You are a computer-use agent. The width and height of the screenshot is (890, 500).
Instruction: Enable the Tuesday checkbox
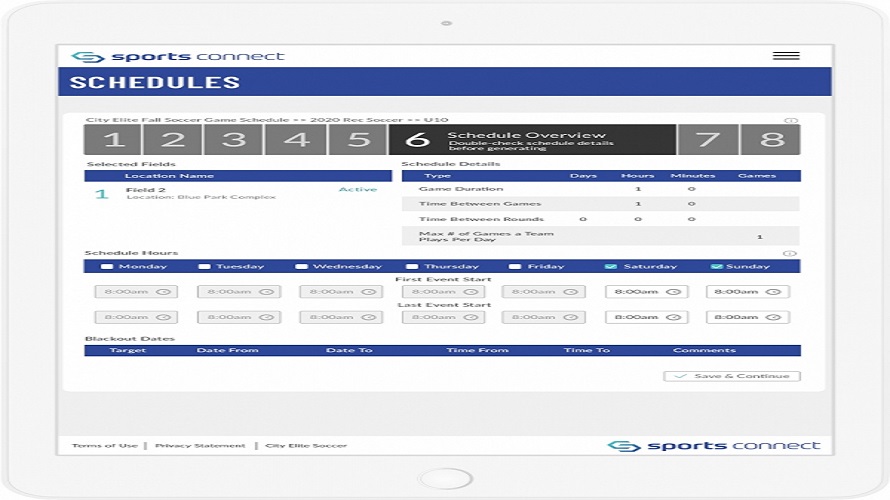coord(204,266)
